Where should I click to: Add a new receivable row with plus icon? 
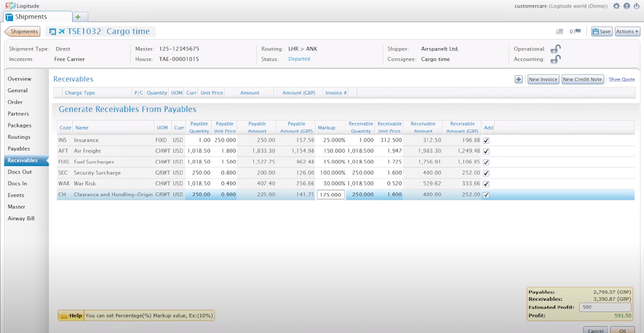[518, 79]
